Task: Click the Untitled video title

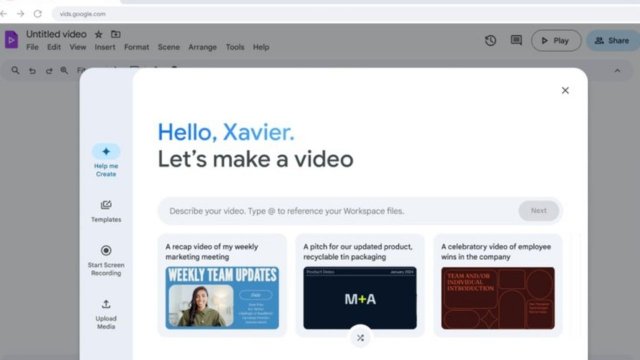Action: pos(56,34)
